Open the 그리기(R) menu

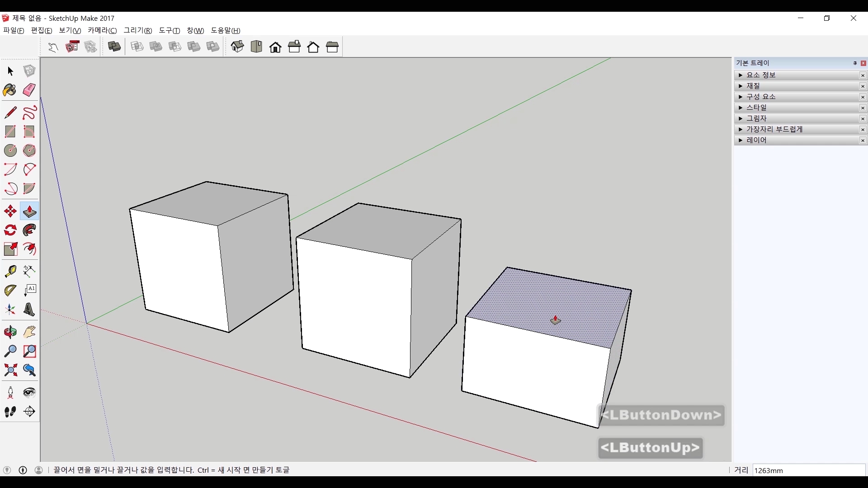(x=138, y=30)
